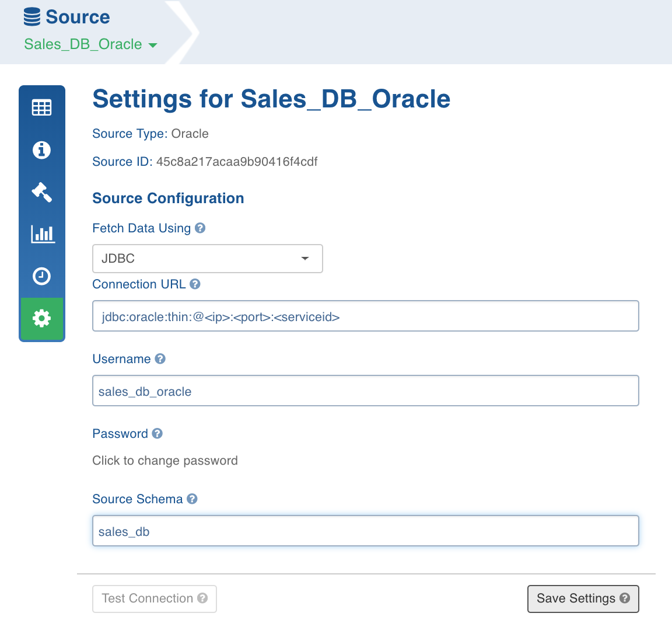Click the 'Source Configuration' heading
Image resolution: width=672 pixels, height=634 pixels.
pos(168,198)
